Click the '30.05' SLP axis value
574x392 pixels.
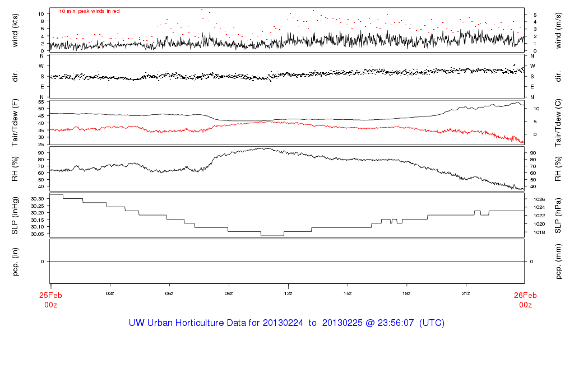[38, 234]
